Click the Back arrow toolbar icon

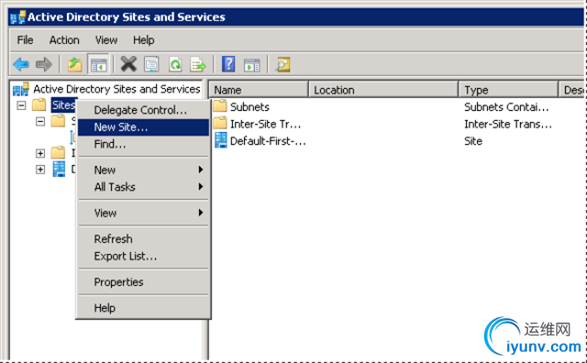tap(21, 64)
